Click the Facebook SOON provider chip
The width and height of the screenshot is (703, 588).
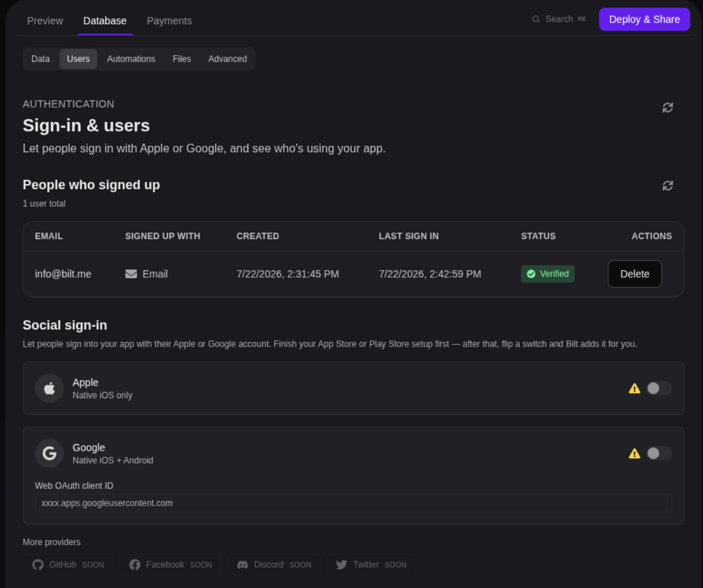click(x=171, y=565)
